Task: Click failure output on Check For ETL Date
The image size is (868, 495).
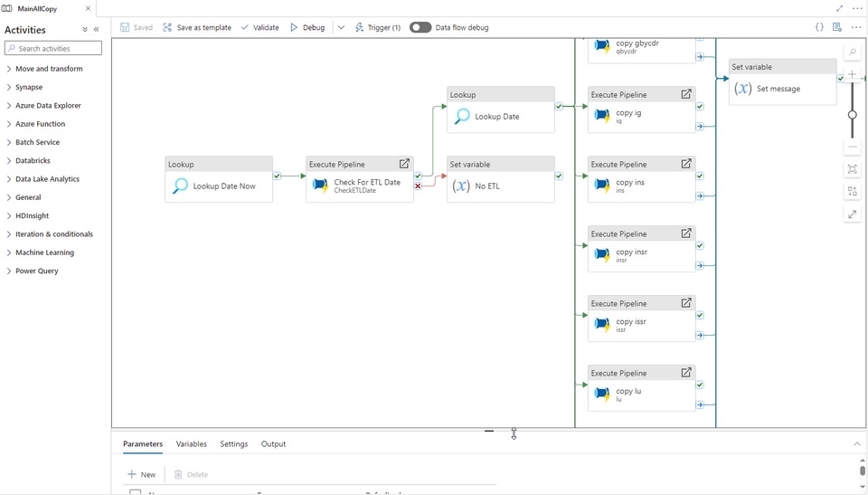Action: tap(418, 186)
